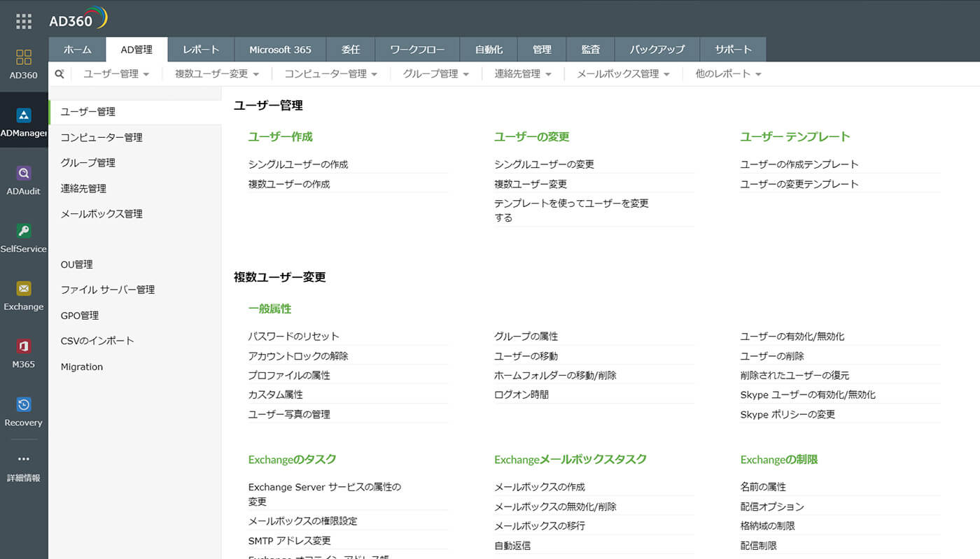Open ユーザー写真の管理 link
Viewport: 980px width, 559px height.
(289, 414)
